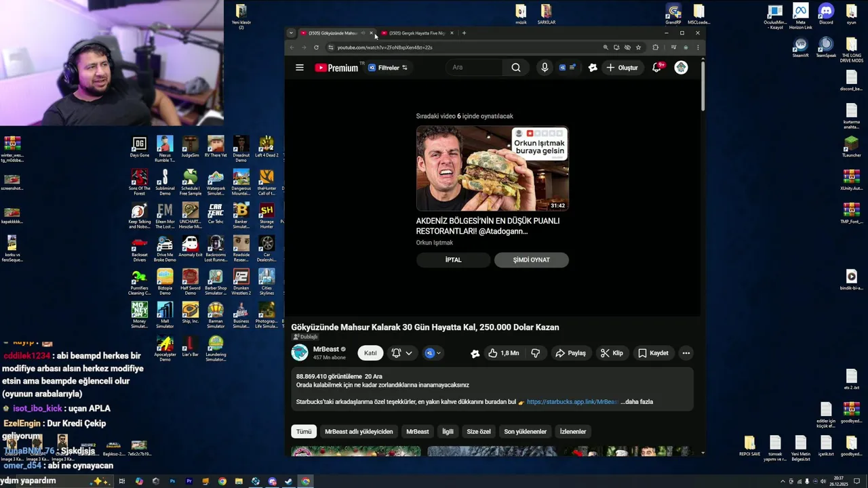Open Chrome zoom magnifier in address bar
The image size is (868, 488).
(606, 47)
